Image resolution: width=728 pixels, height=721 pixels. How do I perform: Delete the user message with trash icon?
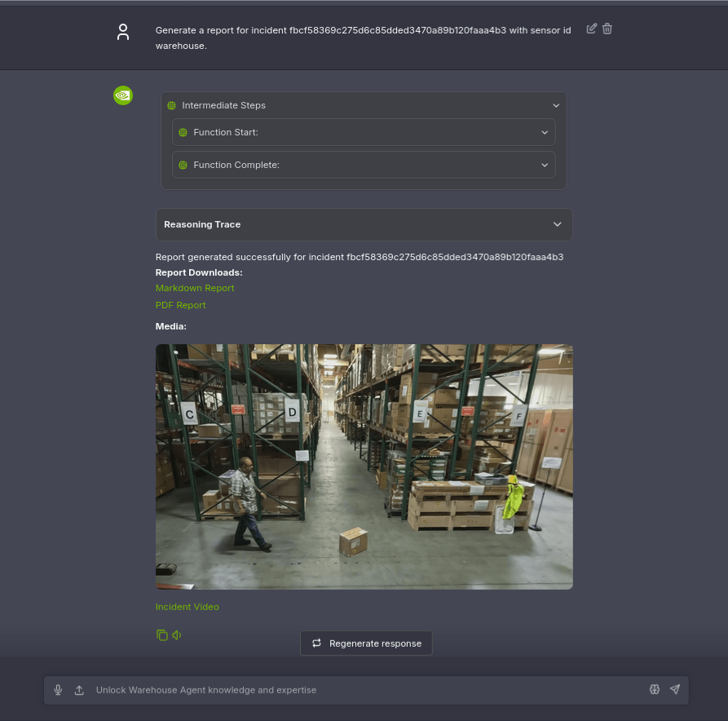(x=607, y=29)
